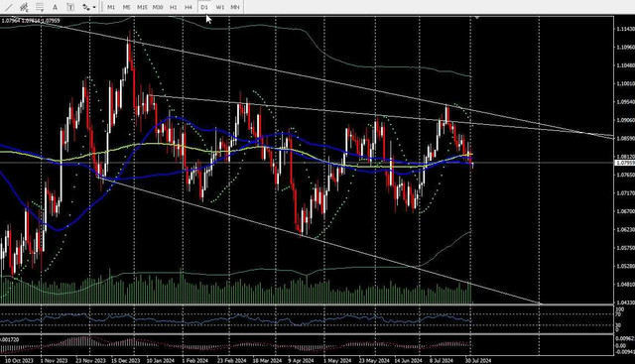
Task: Switch to the W1 weekly timeframe
Action: pos(219,7)
